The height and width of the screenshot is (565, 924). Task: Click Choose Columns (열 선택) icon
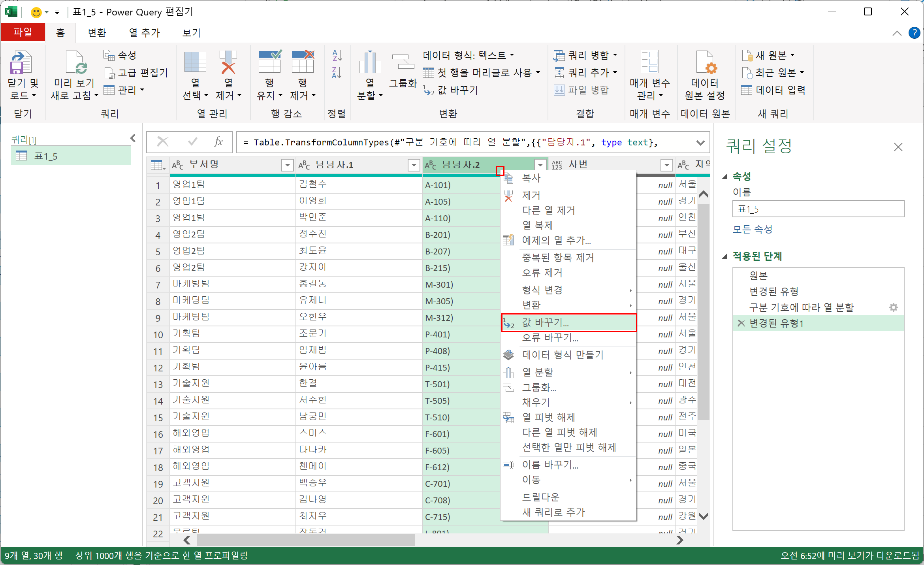pyautogui.click(x=195, y=62)
